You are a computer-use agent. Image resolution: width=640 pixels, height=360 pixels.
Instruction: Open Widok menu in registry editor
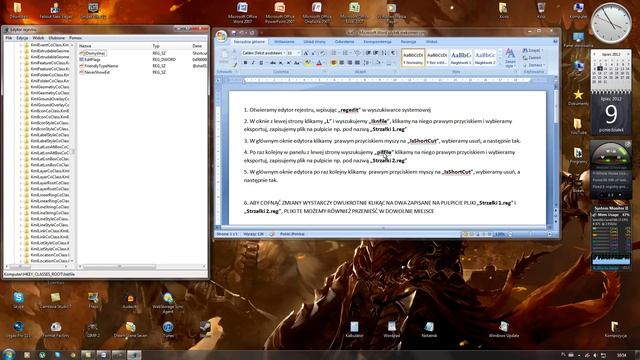[x=38, y=38]
